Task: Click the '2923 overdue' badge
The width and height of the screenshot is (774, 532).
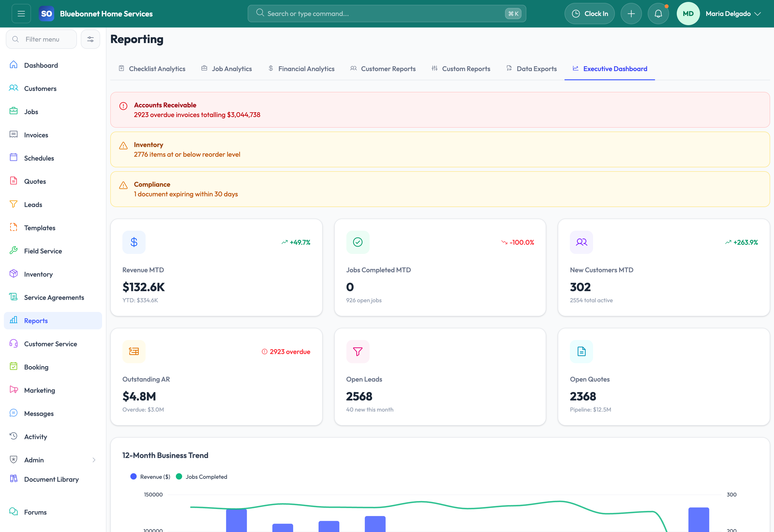Action: click(x=286, y=352)
